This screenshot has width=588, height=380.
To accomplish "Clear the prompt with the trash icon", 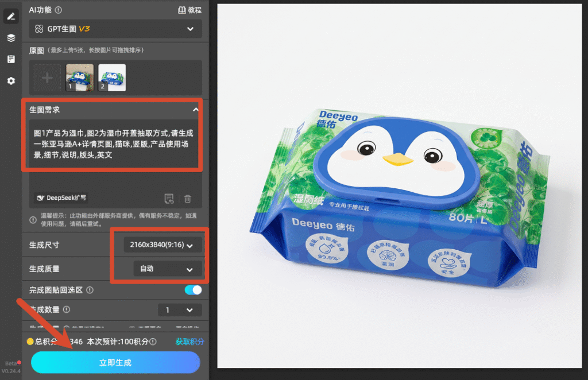I will point(188,199).
